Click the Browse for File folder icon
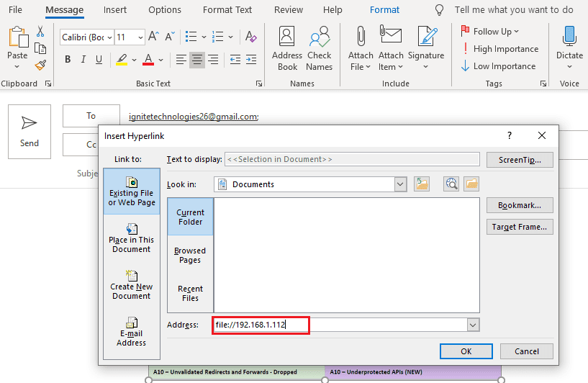This screenshot has width=588, height=383. [x=471, y=184]
